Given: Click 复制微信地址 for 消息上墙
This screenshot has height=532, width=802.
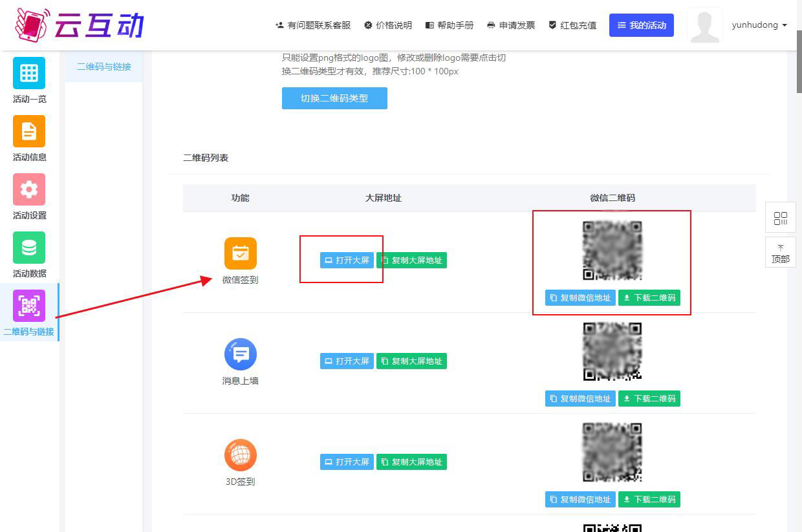Looking at the screenshot, I should tap(580, 399).
